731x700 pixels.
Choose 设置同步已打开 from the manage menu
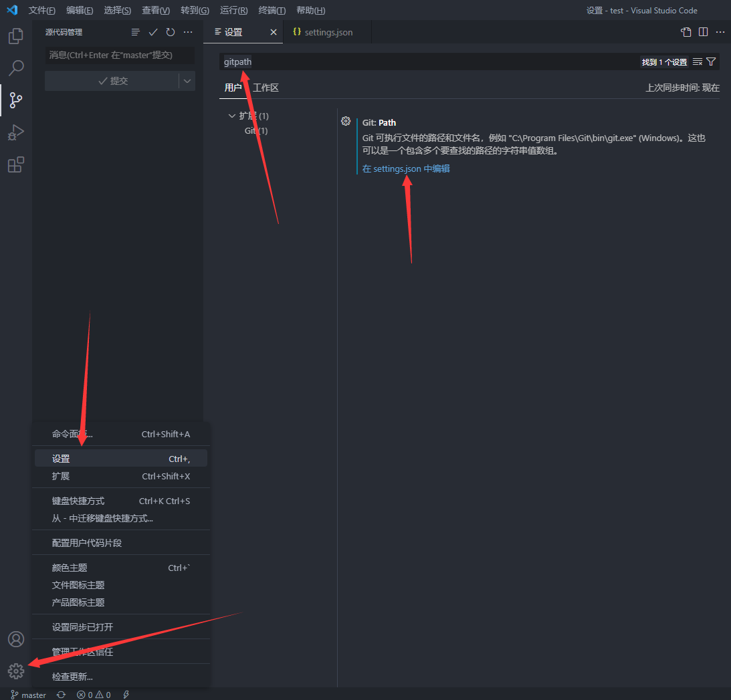click(x=121, y=627)
